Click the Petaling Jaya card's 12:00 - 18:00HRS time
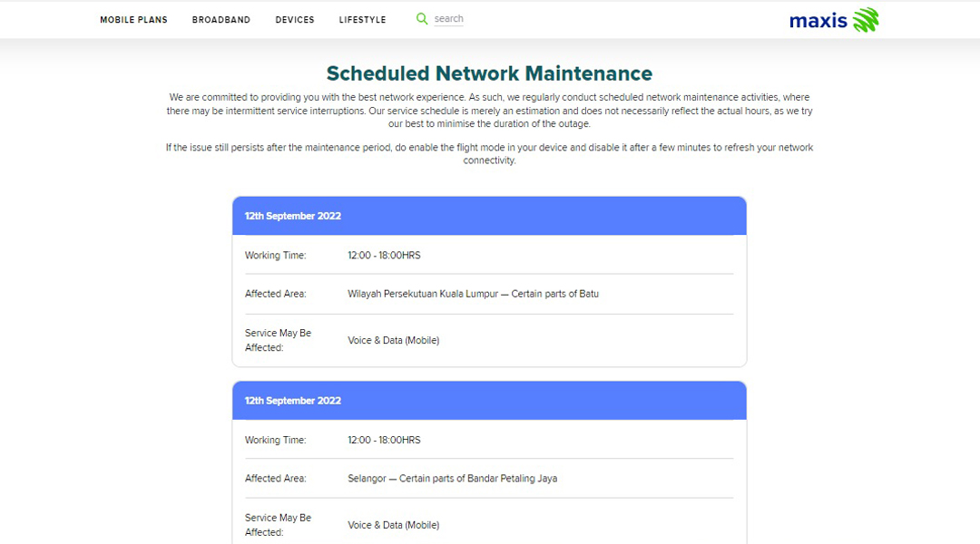The image size is (980, 544). point(385,441)
